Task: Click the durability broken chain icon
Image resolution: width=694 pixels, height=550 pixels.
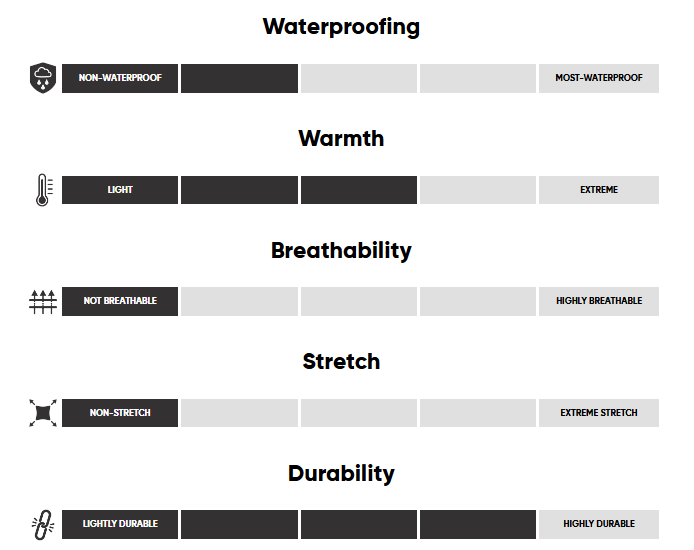Action: click(x=43, y=524)
